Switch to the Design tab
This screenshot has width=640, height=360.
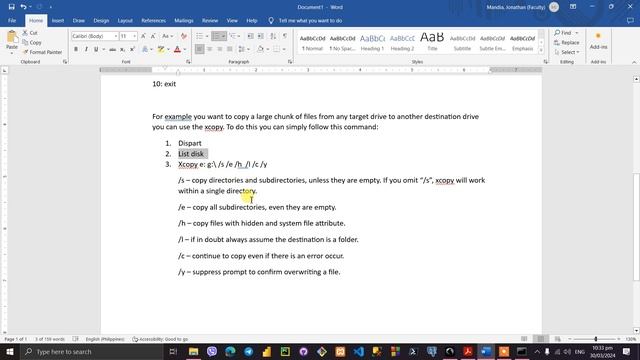[x=101, y=20]
